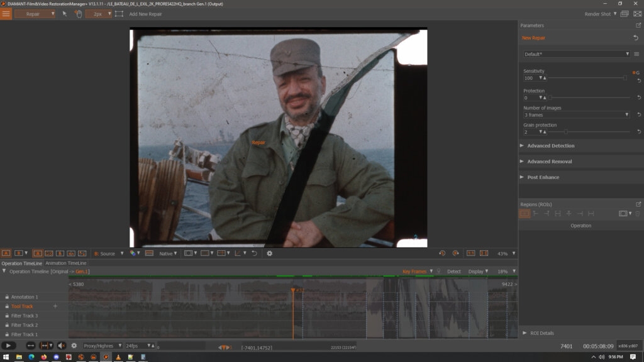Image resolution: width=644 pixels, height=362 pixels.
Task: Expand ROI Details section
Action: click(x=541, y=333)
